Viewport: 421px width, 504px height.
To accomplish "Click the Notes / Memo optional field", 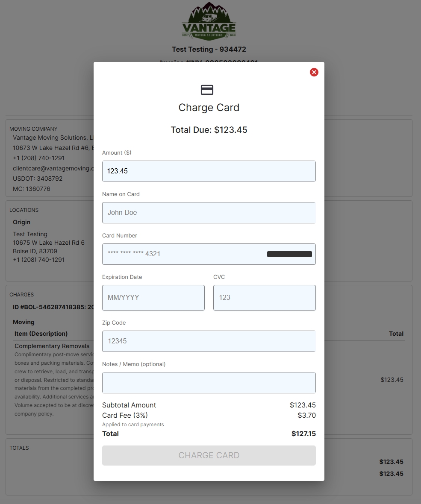I will point(209,383).
